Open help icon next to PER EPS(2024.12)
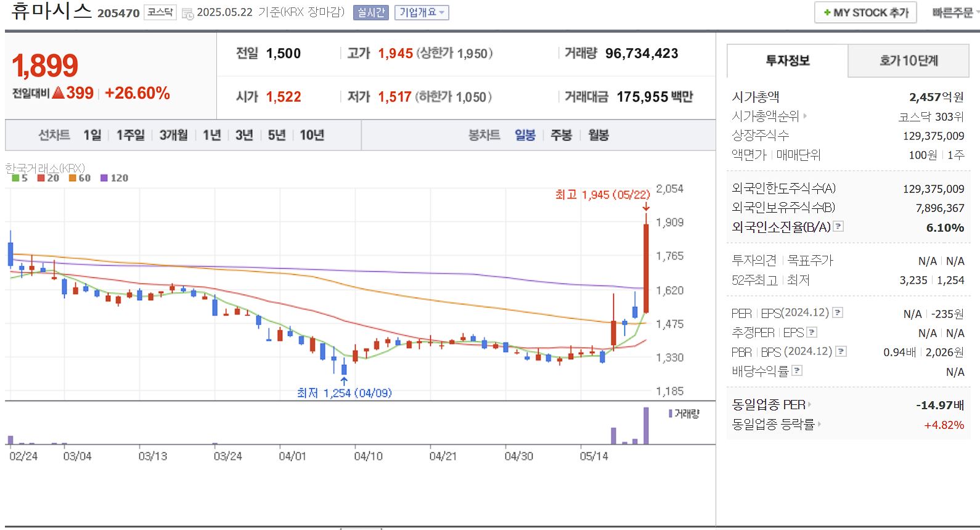 pyautogui.click(x=838, y=312)
